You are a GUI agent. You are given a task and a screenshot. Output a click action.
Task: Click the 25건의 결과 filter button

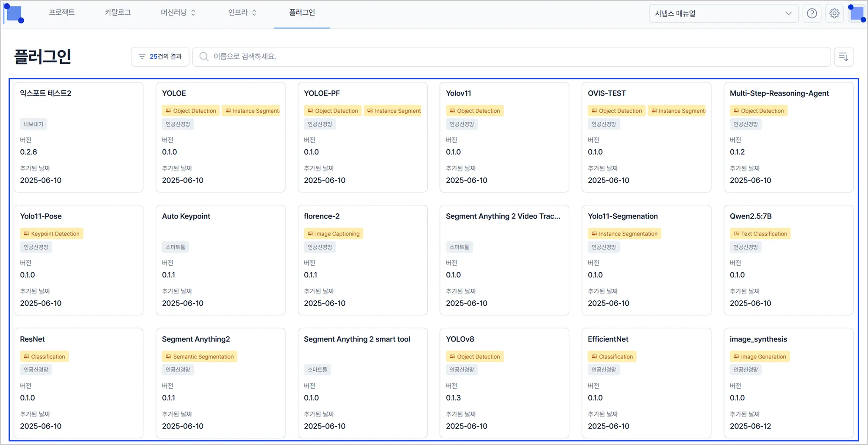[160, 57]
